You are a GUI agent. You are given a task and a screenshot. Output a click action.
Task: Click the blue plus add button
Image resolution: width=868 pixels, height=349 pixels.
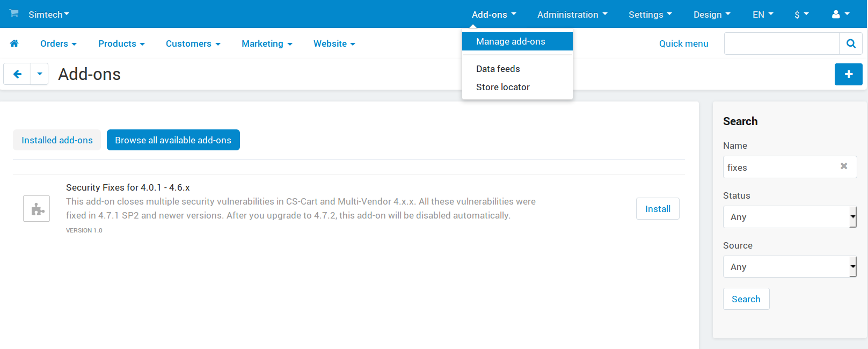pos(848,74)
